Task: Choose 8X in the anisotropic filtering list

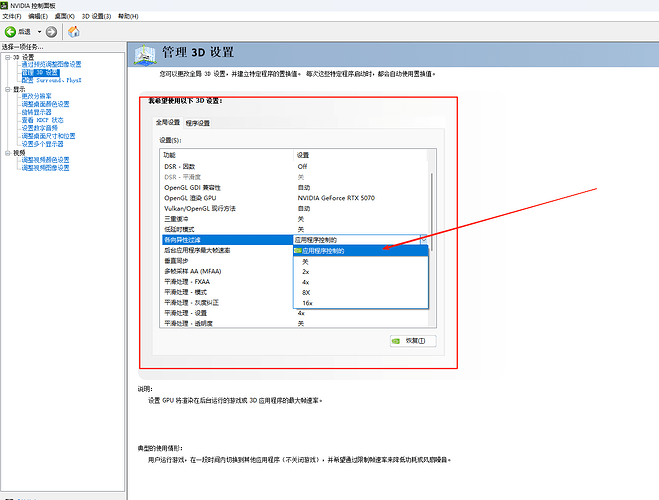Action: 361,292
